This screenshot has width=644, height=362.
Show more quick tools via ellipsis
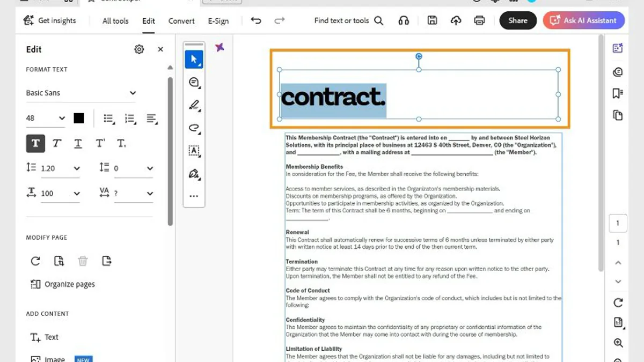tap(194, 196)
